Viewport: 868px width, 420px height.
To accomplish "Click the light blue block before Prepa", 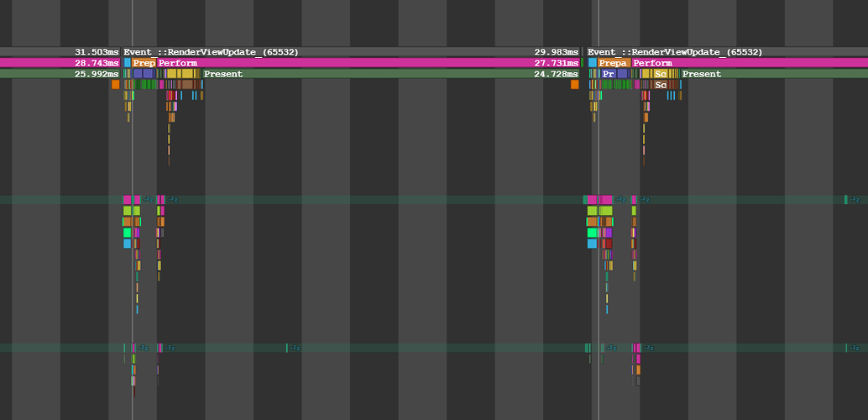I will (x=593, y=63).
